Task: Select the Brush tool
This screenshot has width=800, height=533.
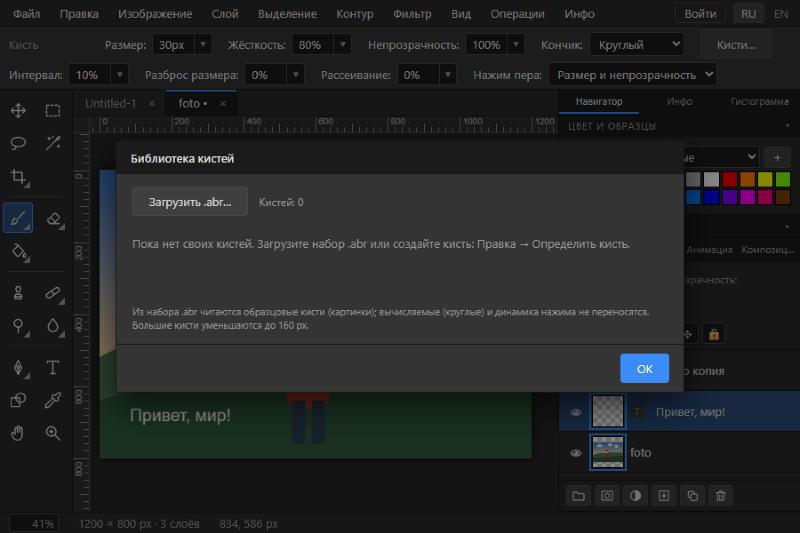Action: pos(18,218)
